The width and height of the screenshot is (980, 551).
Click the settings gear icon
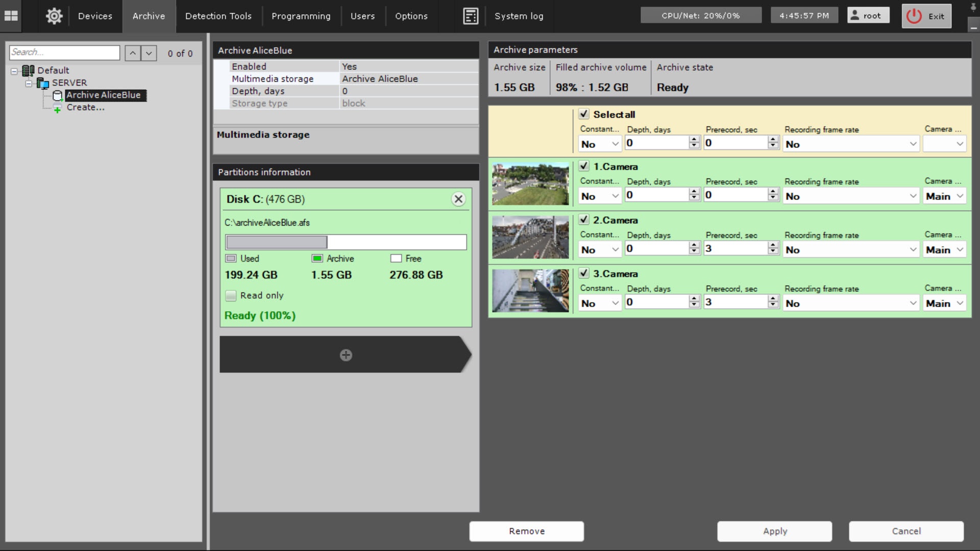pos(54,16)
